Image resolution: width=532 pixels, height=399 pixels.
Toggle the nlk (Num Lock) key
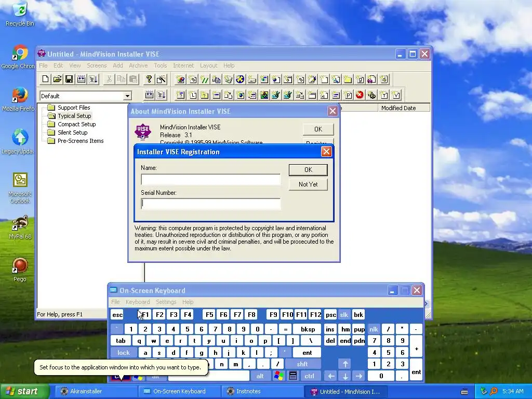click(x=374, y=329)
